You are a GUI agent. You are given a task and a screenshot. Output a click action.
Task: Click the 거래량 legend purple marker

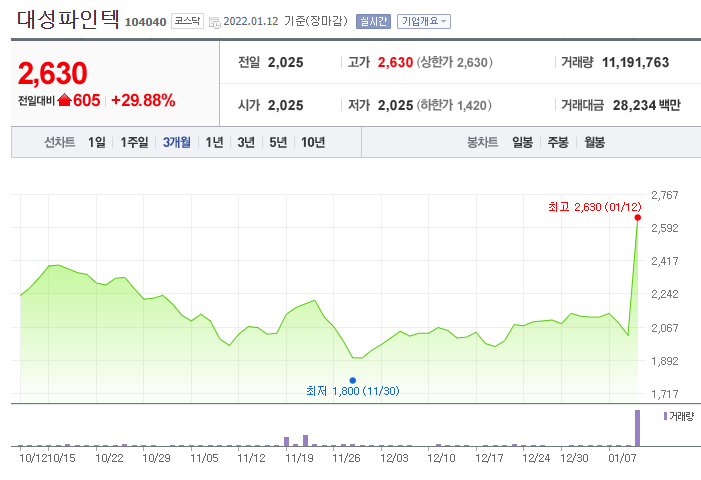(x=665, y=416)
